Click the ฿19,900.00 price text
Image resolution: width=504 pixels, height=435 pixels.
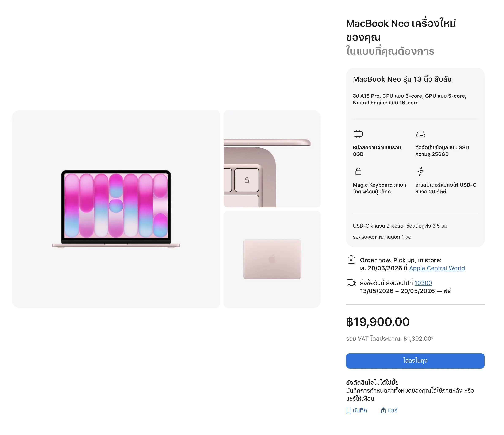pyautogui.click(x=378, y=322)
